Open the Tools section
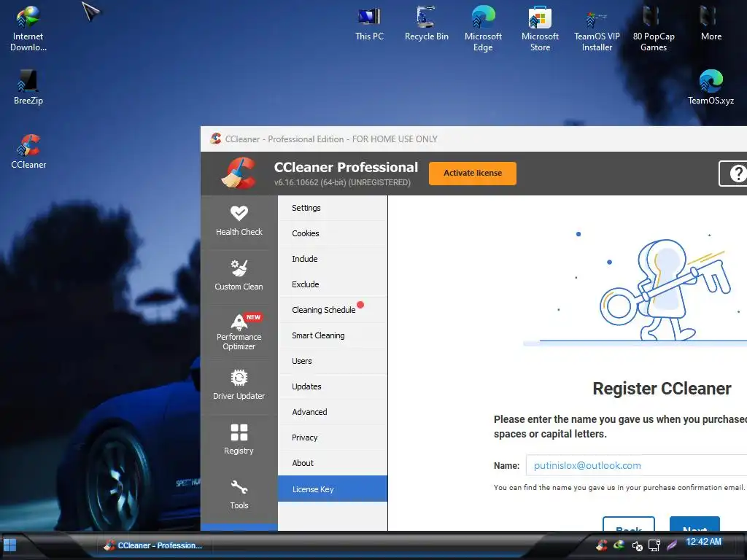747x560 pixels. click(x=239, y=495)
